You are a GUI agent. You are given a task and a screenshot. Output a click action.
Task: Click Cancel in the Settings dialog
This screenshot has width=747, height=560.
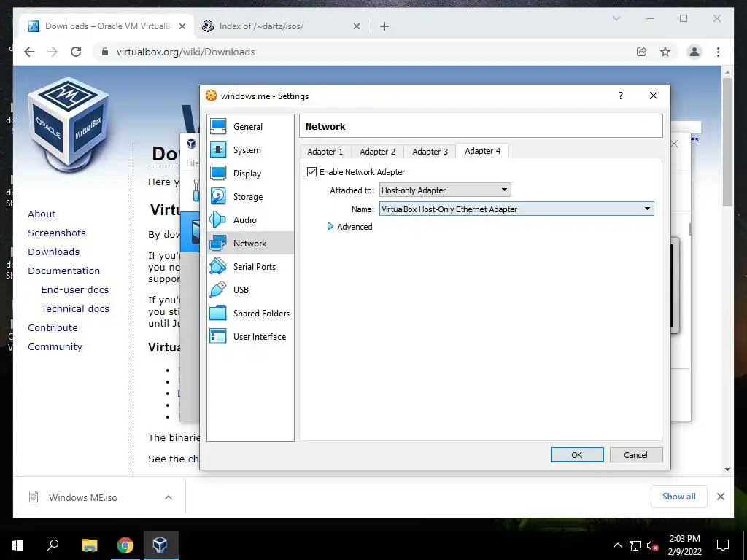636,455
